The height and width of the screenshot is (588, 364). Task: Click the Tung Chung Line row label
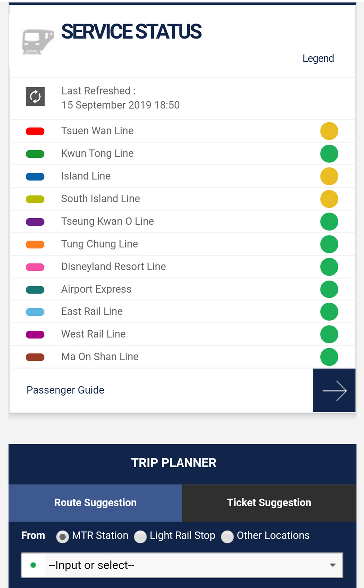coord(99,244)
